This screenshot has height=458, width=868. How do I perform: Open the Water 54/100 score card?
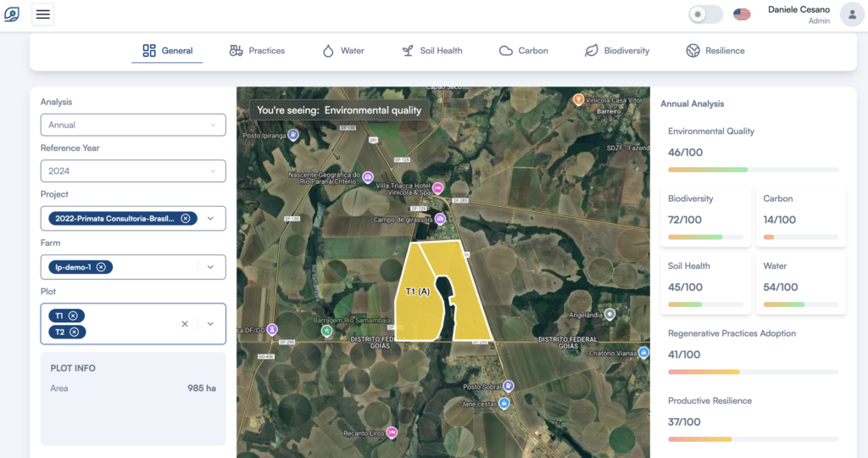800,284
